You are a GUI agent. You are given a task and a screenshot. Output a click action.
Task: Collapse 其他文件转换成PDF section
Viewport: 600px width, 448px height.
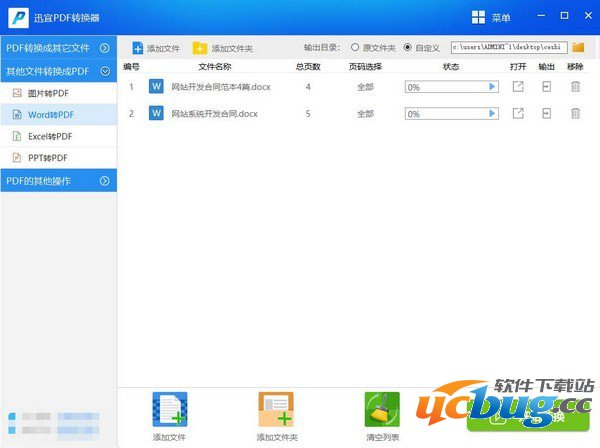pyautogui.click(x=59, y=71)
